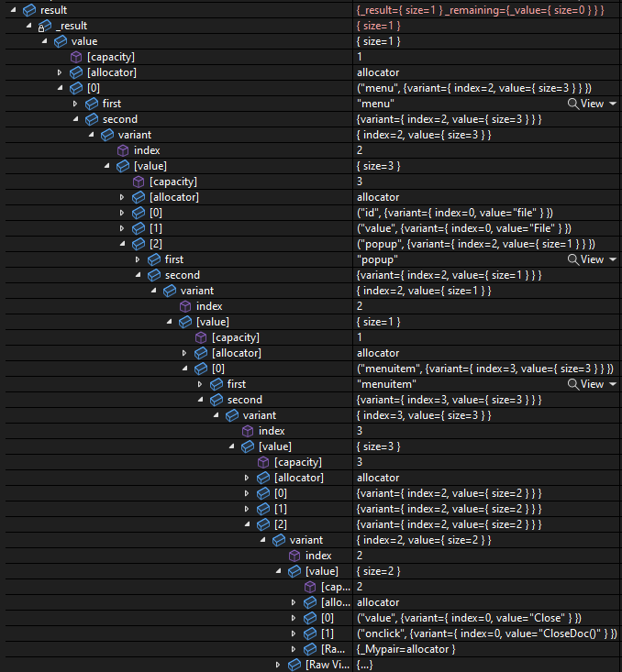Click the cube icon beside truncated "[allo..." row
The height and width of the screenshot is (672, 622).
coord(310,602)
